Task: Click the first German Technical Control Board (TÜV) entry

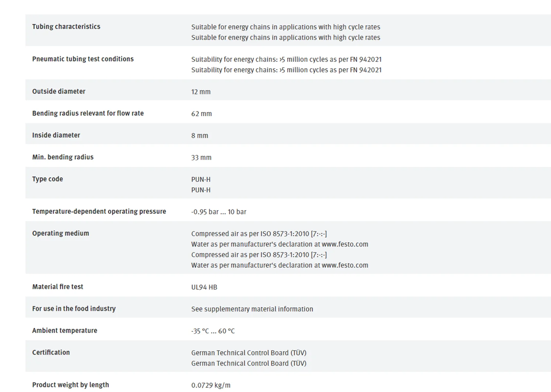Action: (249, 353)
